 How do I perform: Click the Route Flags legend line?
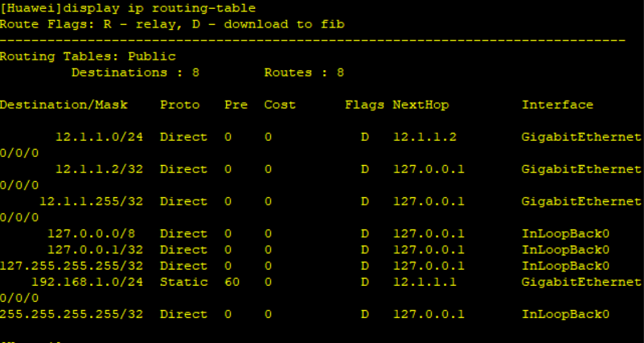click(x=172, y=24)
